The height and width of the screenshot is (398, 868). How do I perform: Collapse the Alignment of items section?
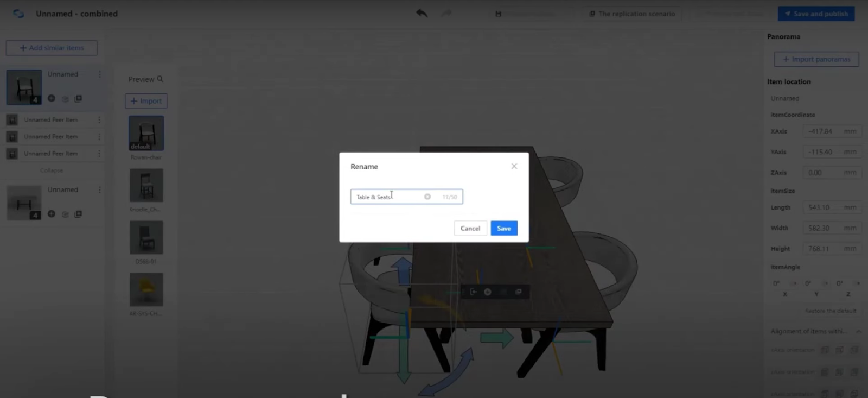coord(859,331)
